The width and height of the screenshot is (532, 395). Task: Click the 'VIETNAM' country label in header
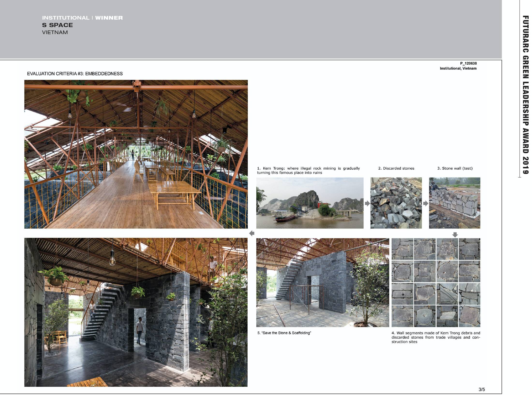[x=55, y=32]
